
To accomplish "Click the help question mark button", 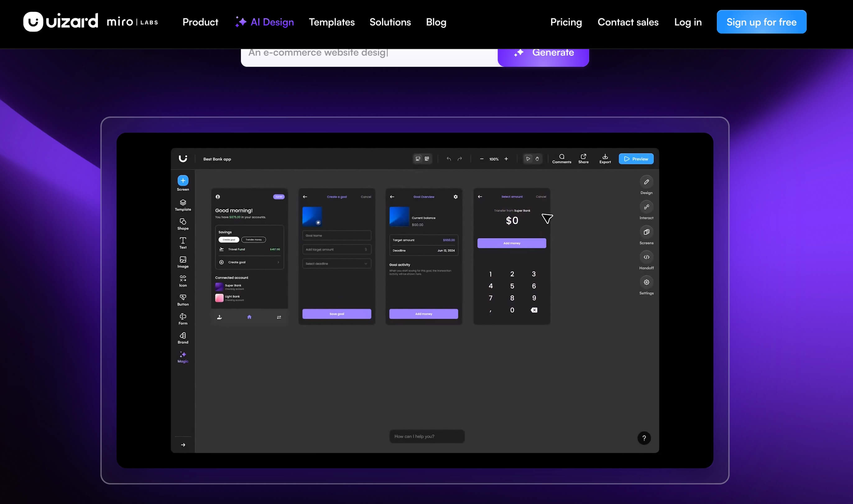I will pos(644,438).
